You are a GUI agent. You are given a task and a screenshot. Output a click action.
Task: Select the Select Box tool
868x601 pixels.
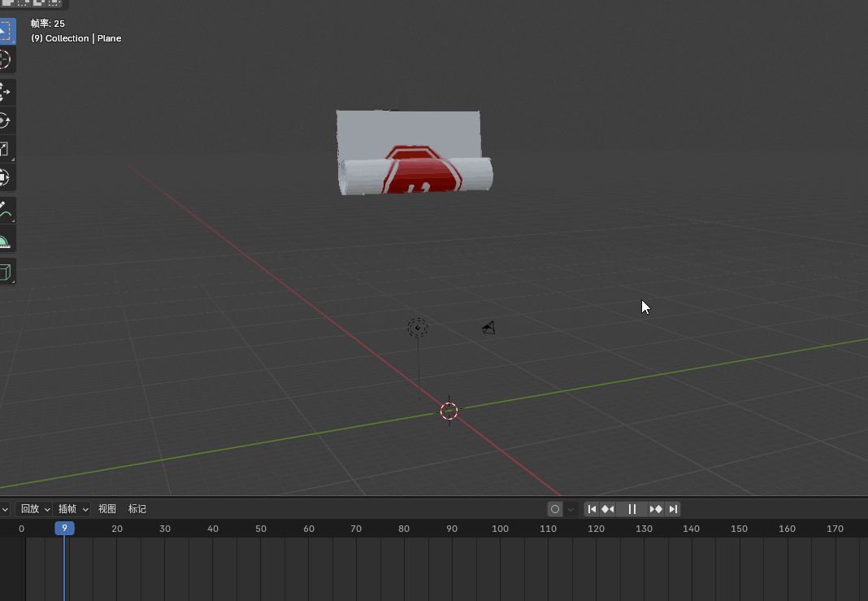click(x=5, y=31)
